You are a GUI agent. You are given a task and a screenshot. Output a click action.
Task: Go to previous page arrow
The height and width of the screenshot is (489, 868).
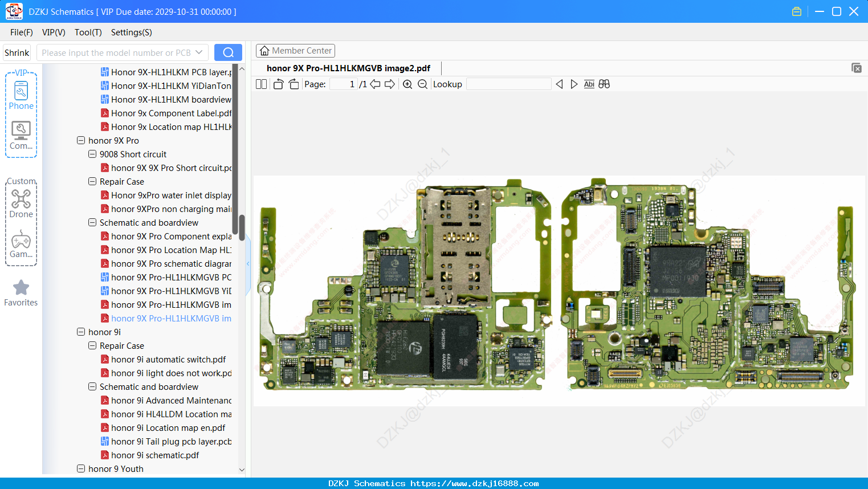point(375,84)
